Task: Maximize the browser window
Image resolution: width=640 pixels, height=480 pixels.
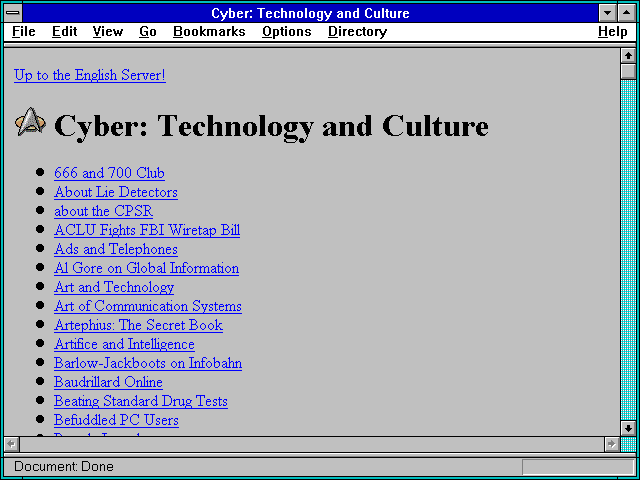Action: pos(627,13)
